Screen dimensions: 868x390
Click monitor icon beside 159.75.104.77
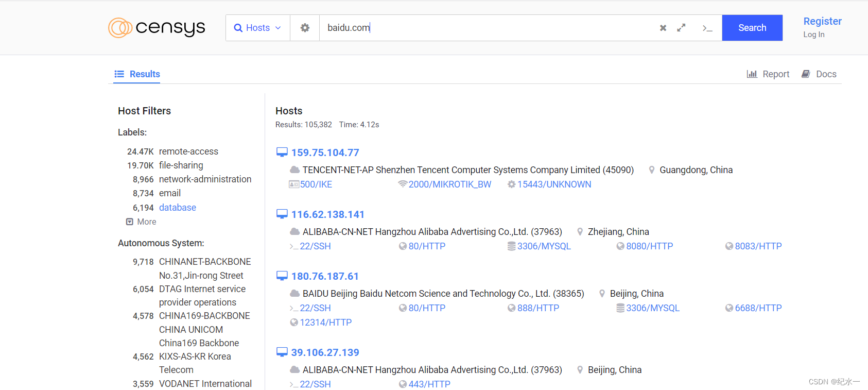coord(282,152)
